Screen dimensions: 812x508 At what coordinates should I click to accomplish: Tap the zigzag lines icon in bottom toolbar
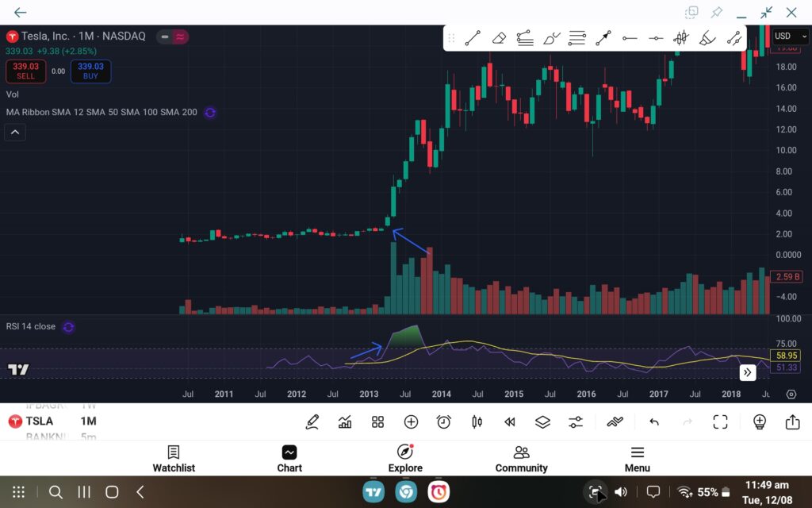(x=615, y=422)
